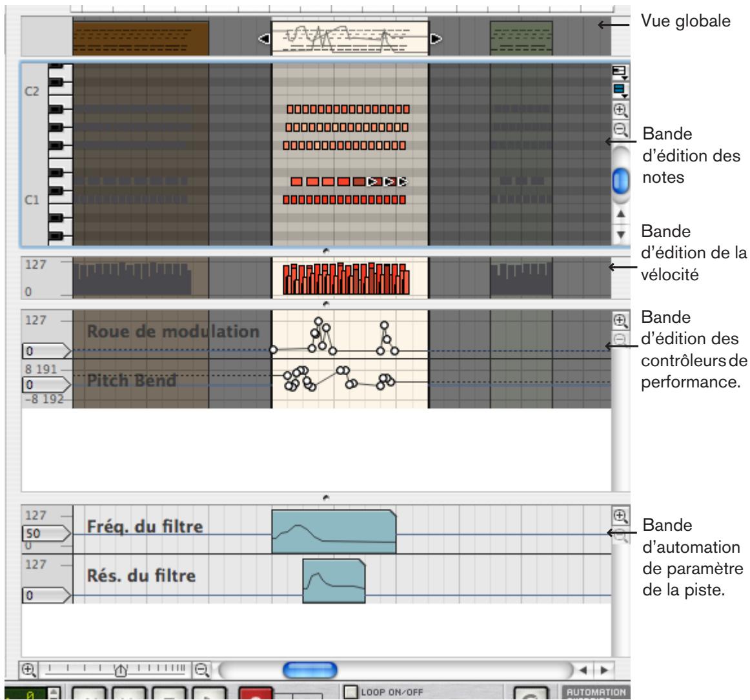Click the Fréq. du filtre value field showing 50

[x=46, y=533]
